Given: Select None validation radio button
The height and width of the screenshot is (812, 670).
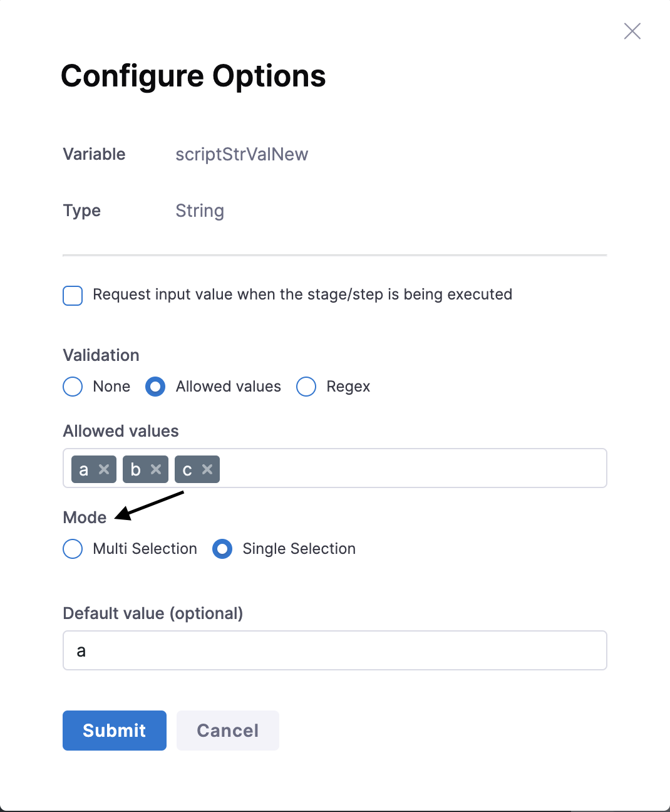Looking at the screenshot, I should 73,387.
